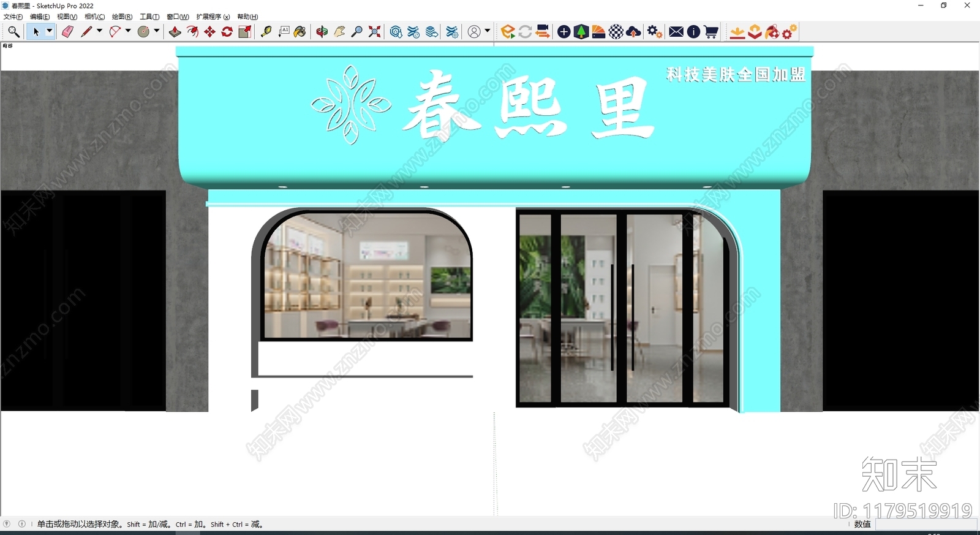Click the status bar info circle icon

(22, 524)
